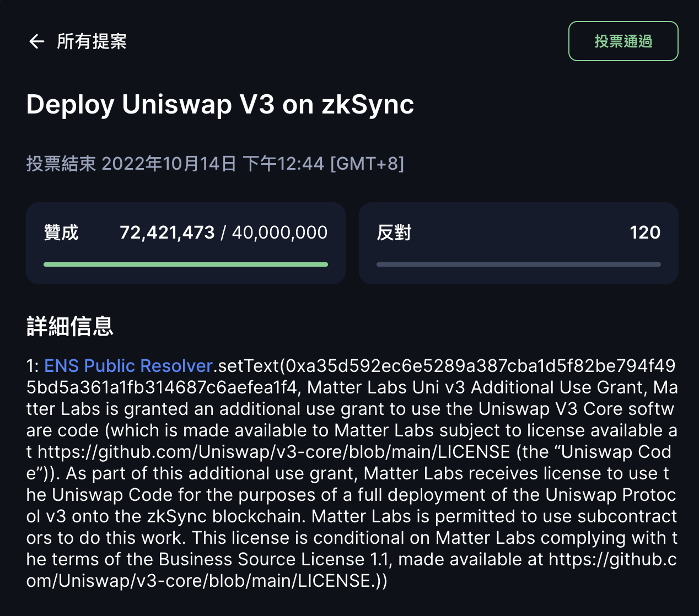Image resolution: width=699 pixels, height=616 pixels.
Task: Click the 贊成 label on the left card
Action: 61,232
